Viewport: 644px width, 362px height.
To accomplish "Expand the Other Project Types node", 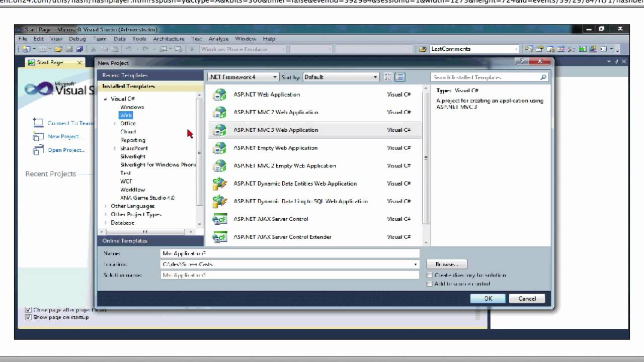I will click(106, 214).
